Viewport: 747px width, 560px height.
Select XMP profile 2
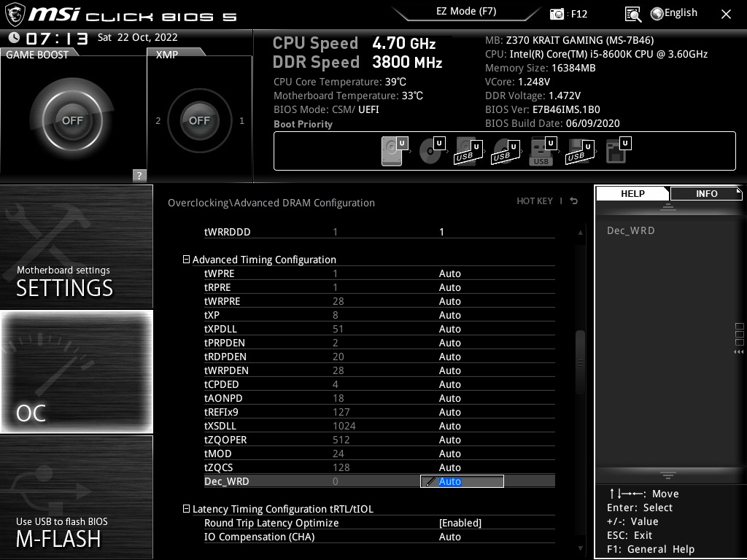tap(158, 120)
